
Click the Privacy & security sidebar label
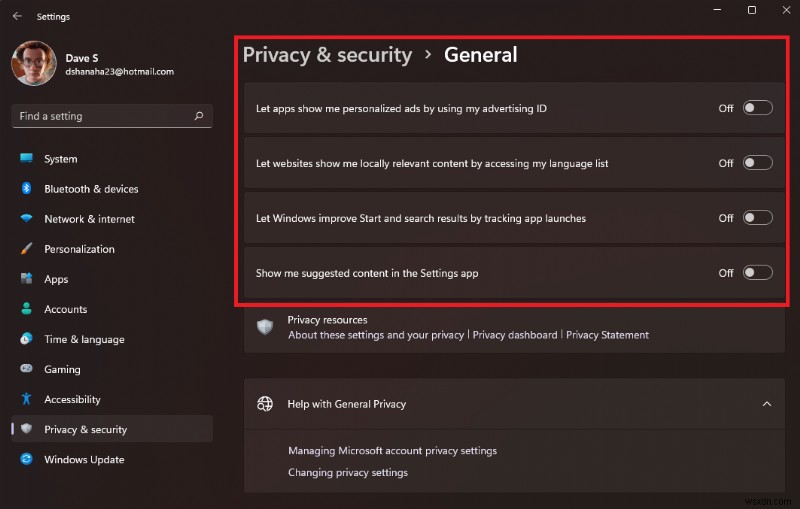(85, 429)
